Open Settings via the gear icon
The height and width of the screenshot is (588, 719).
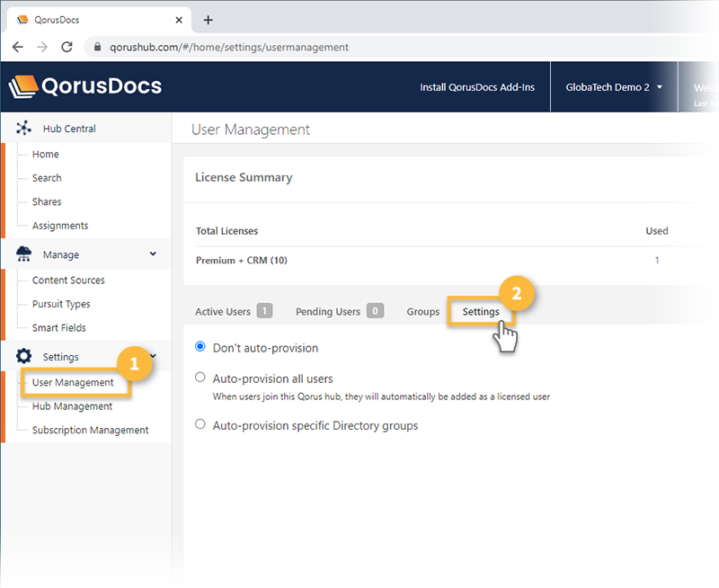pos(22,356)
